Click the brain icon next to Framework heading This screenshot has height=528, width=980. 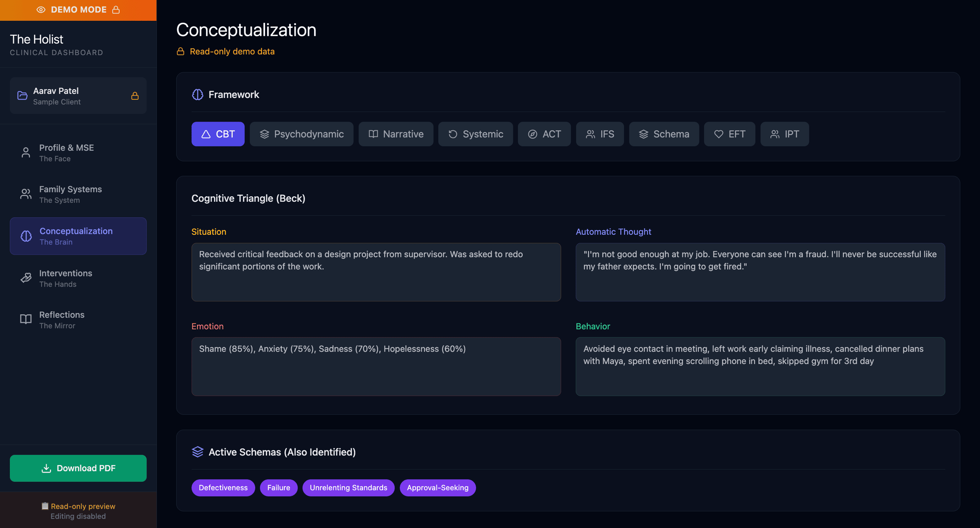point(198,95)
